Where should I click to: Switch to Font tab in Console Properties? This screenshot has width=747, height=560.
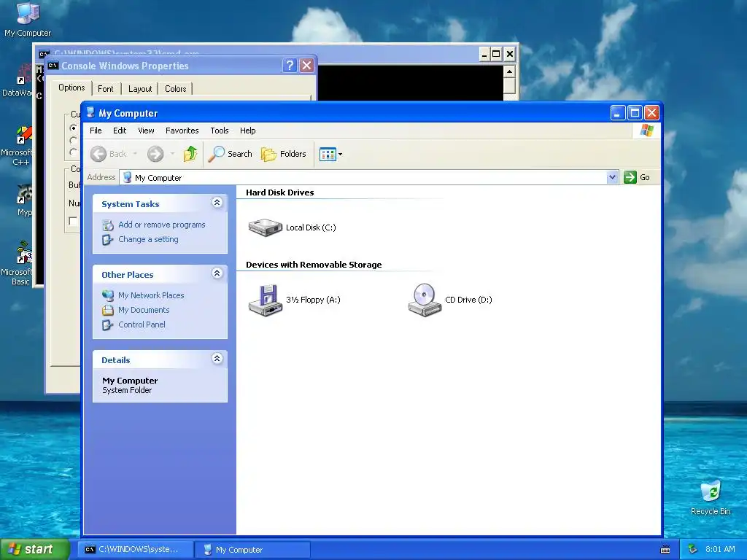(105, 89)
